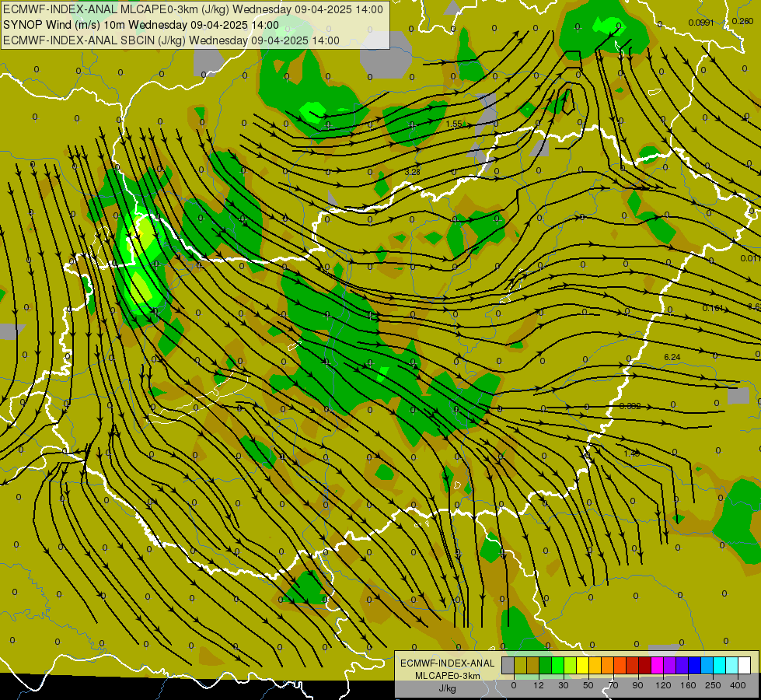
Task: Click the legend scale value 30
Action: pos(564,685)
